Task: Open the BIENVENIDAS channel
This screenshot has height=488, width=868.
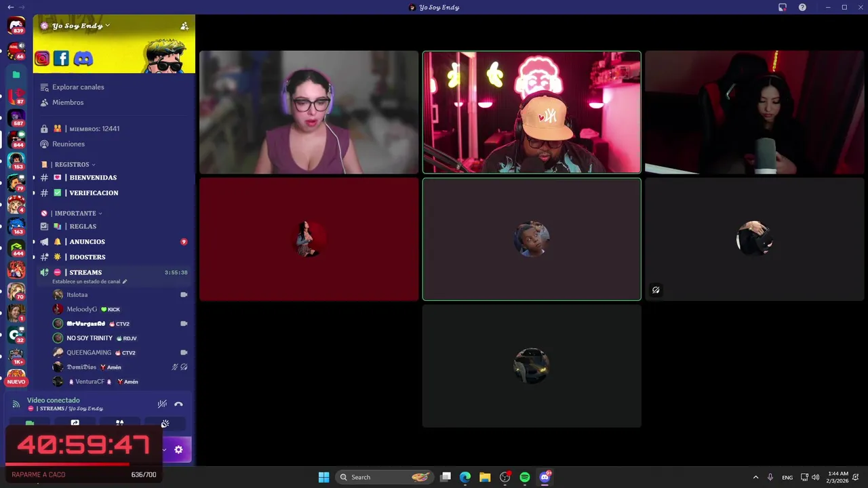Action: pos(114,178)
